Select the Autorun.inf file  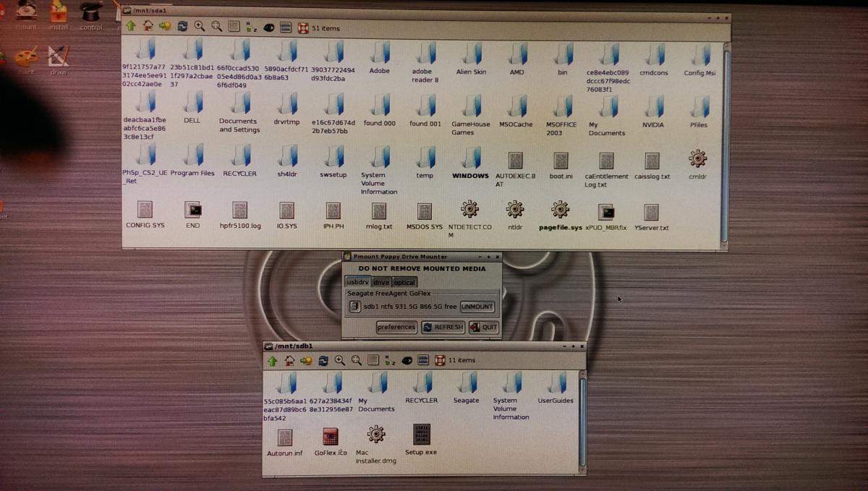pyautogui.click(x=285, y=442)
